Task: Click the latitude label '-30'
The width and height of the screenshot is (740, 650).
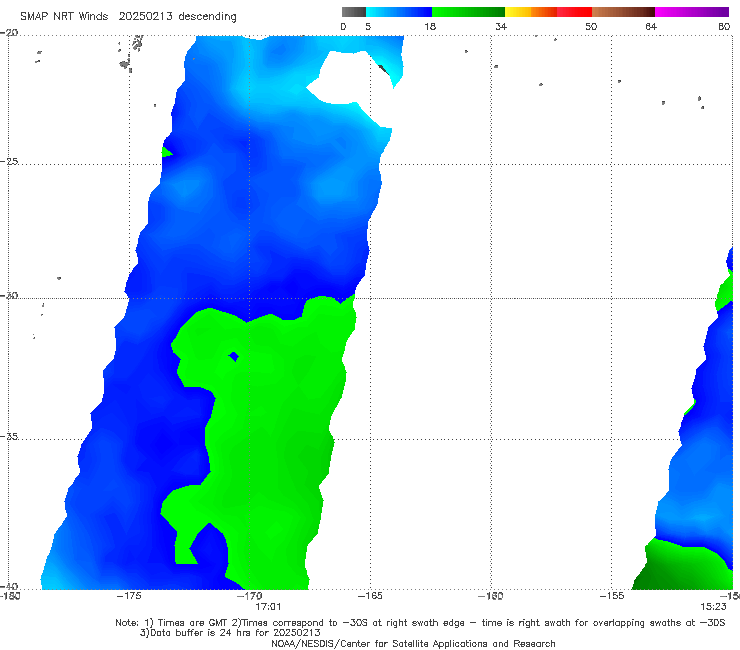Action: point(9,295)
